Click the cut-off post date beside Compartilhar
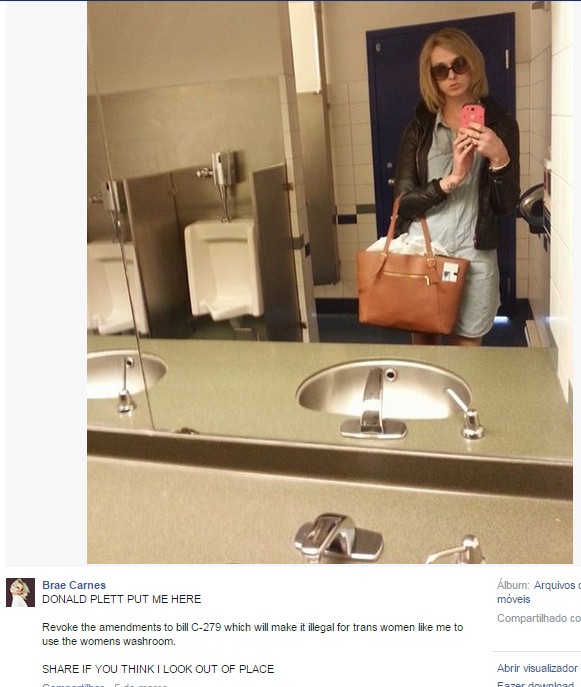Image resolution: width=581 pixels, height=687 pixels. pyautogui.click(x=141, y=684)
